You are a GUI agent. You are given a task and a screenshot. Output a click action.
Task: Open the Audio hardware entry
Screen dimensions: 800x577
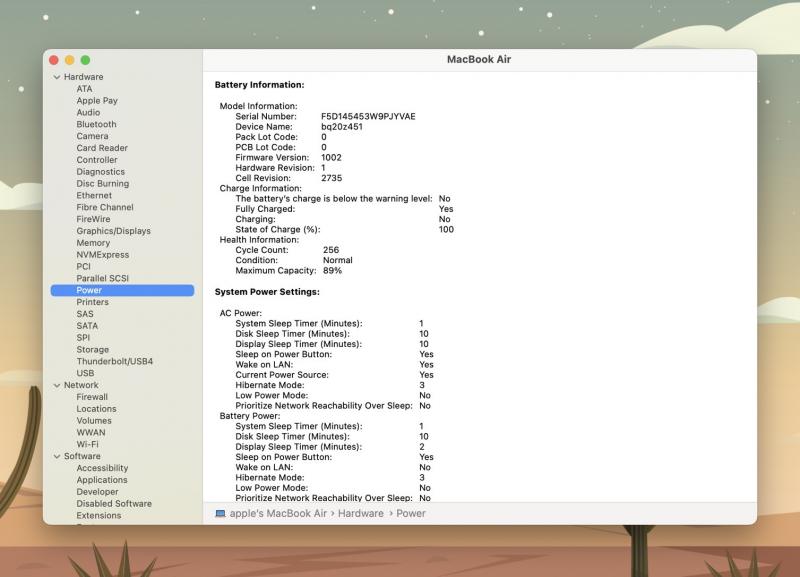point(88,112)
